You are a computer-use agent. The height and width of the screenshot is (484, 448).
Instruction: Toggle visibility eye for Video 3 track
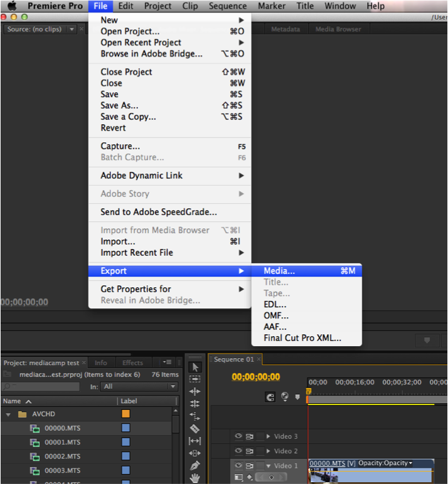point(238,436)
